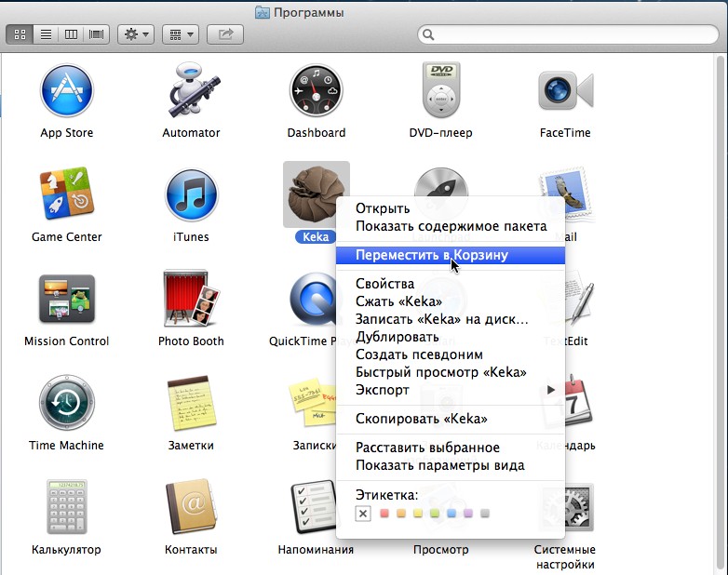
Task: Select the Game Center icon
Action: pos(67,194)
